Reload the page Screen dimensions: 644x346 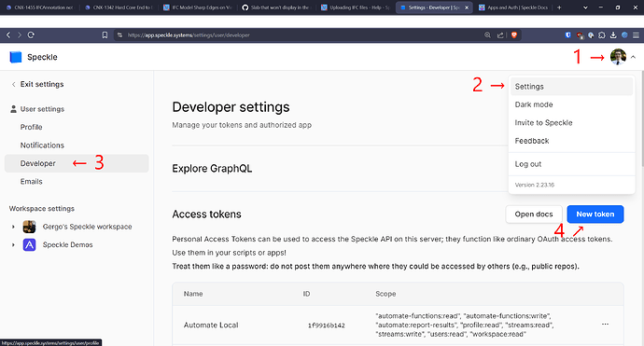31,35
